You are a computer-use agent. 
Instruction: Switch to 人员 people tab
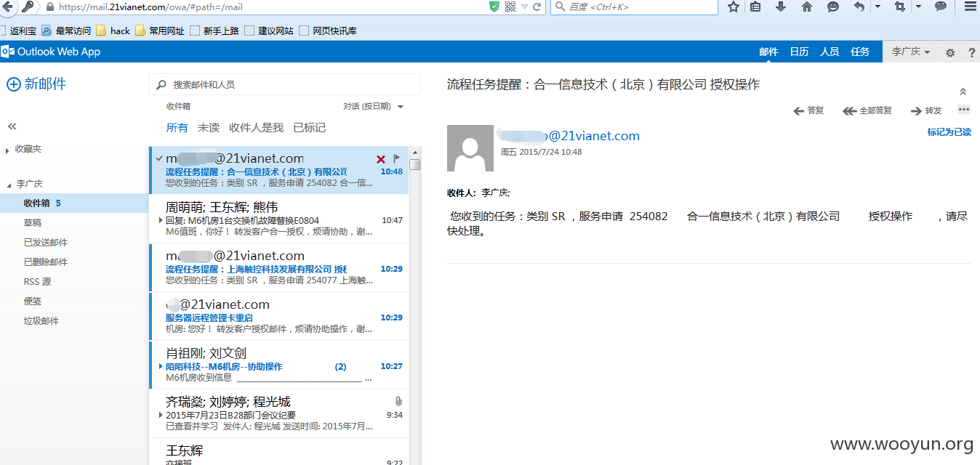click(x=830, y=52)
